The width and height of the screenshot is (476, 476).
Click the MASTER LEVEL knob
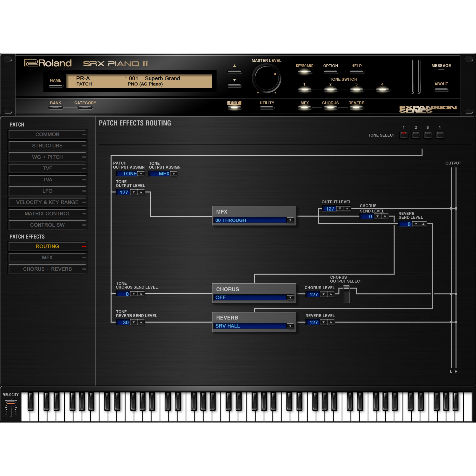click(x=267, y=79)
